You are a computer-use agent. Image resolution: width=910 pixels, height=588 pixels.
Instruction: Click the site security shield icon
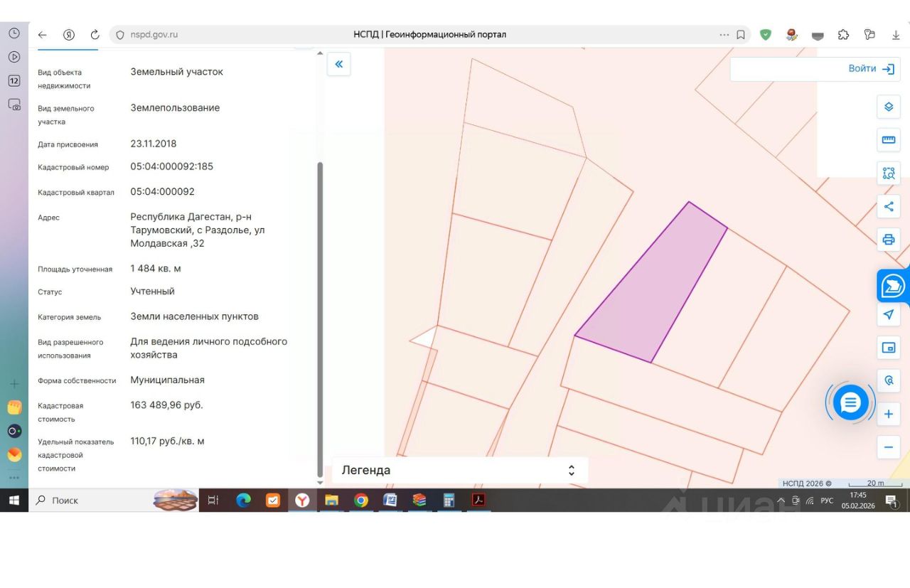(x=119, y=35)
